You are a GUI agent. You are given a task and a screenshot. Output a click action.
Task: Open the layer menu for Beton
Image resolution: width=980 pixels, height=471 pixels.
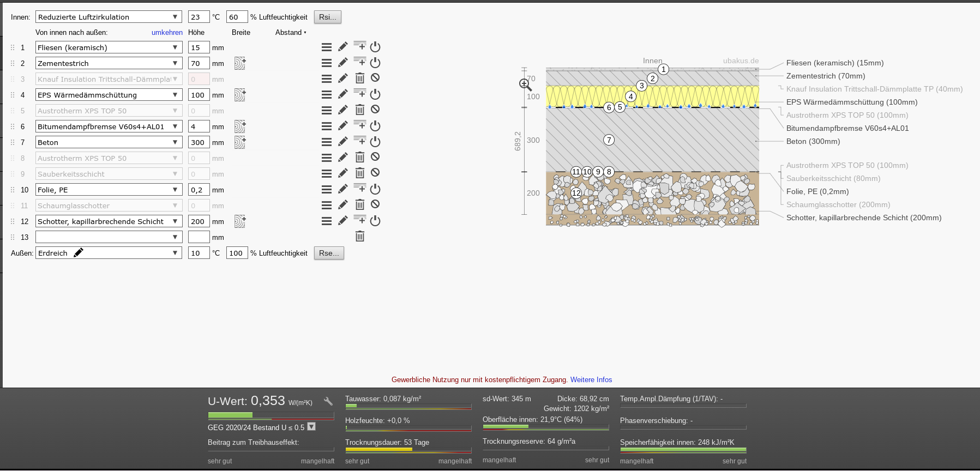[x=327, y=142]
